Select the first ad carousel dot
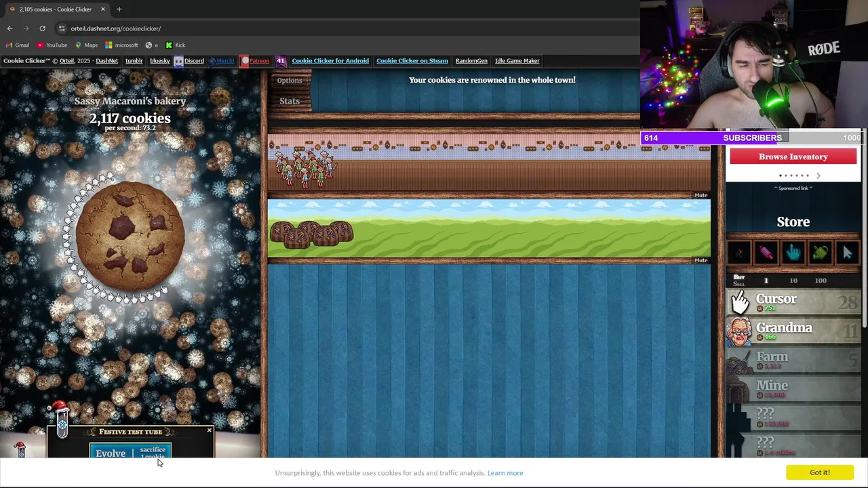This screenshot has width=868, height=488. [x=781, y=176]
